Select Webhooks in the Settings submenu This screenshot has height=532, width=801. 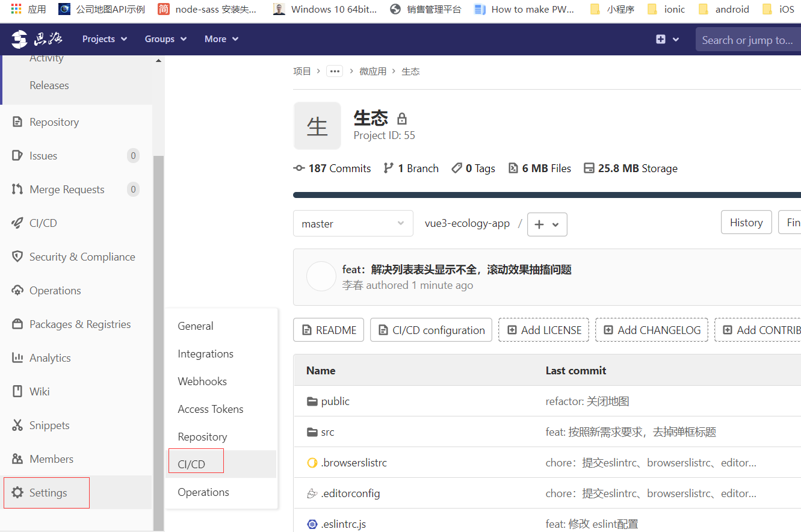point(202,382)
